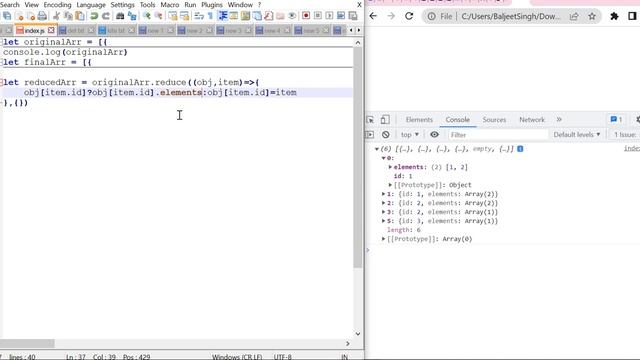This screenshot has height=360, width=640.
Task: Click the Zoom In magnifier icon
Action: coord(146,16)
